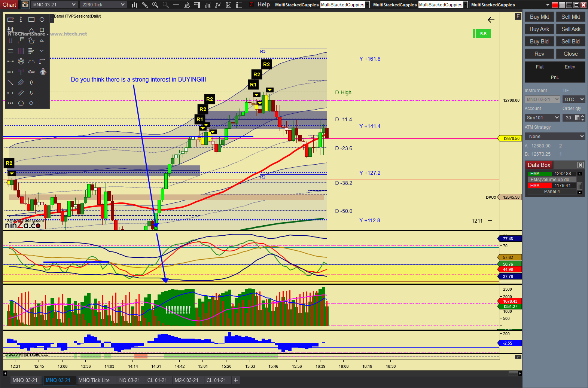Choose the Andrews pitchfork drawing tool
Screen dimensions: 588x388
pyautogui.click(x=21, y=72)
